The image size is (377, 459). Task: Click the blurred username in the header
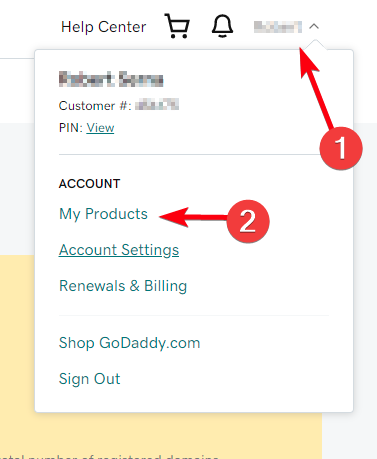(278, 27)
